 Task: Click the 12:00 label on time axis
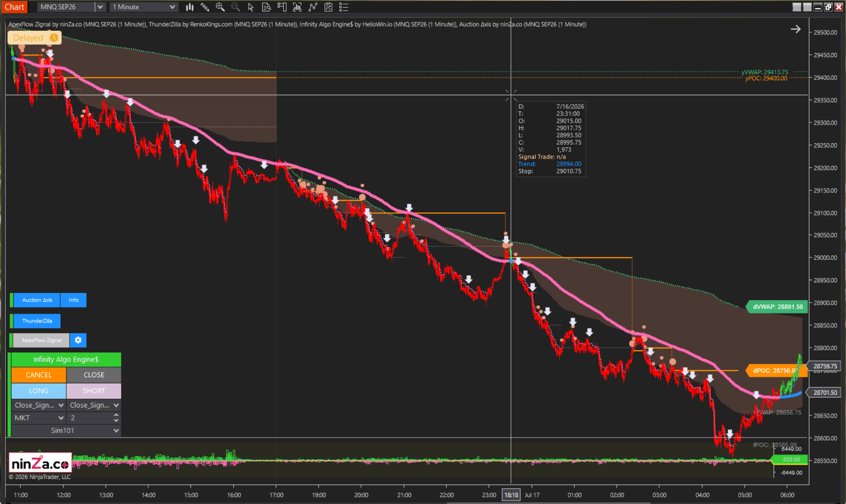click(x=63, y=495)
